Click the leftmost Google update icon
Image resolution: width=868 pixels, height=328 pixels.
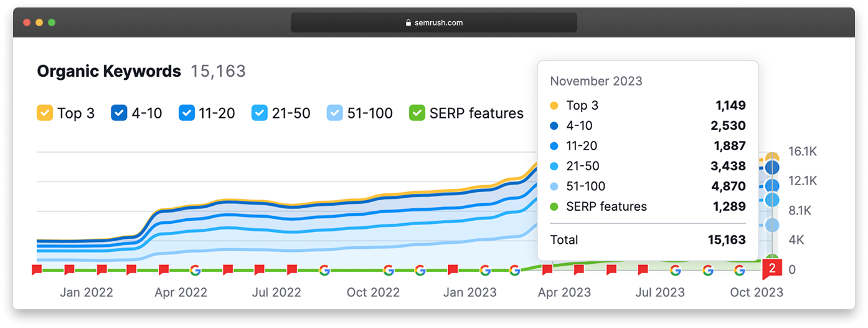point(195,270)
